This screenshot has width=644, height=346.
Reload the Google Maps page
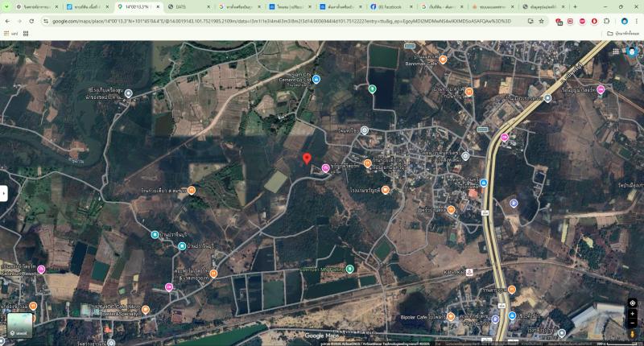coord(31,21)
